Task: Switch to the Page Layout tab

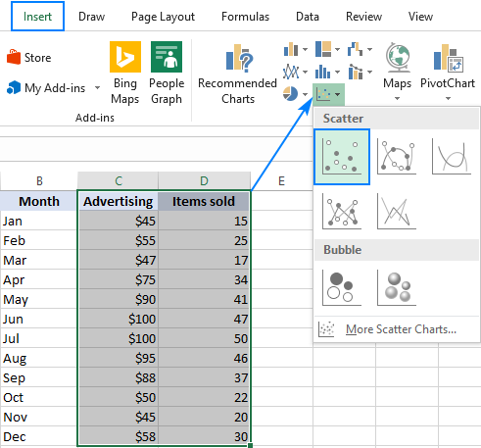Action: [x=163, y=17]
